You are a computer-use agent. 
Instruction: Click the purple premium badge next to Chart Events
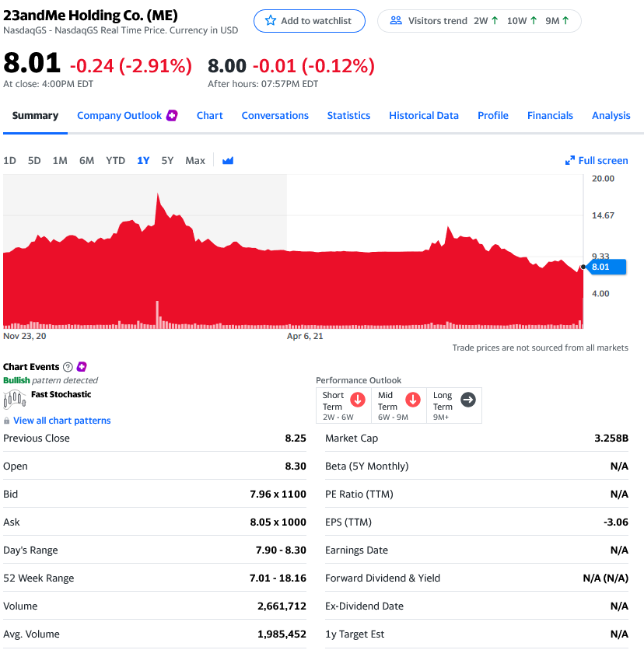(x=82, y=366)
